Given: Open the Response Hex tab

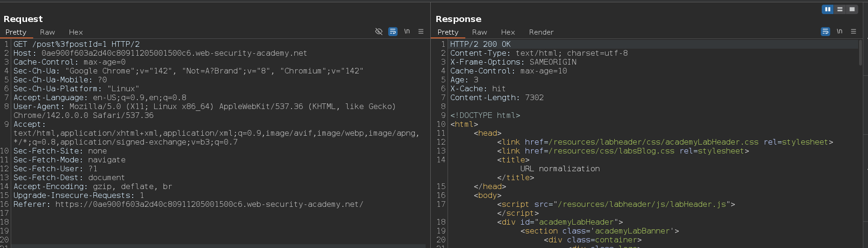Looking at the screenshot, I should pos(508,32).
